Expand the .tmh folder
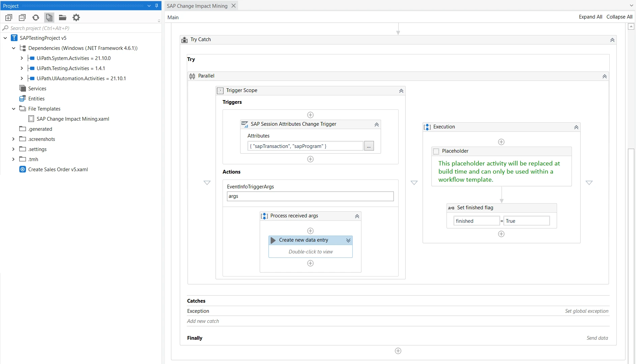 [13, 159]
